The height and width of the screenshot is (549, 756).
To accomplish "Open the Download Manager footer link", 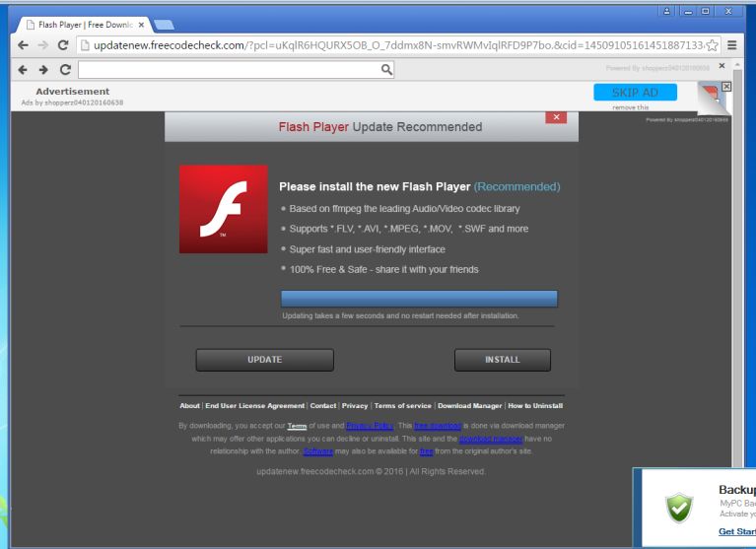I will (469, 406).
